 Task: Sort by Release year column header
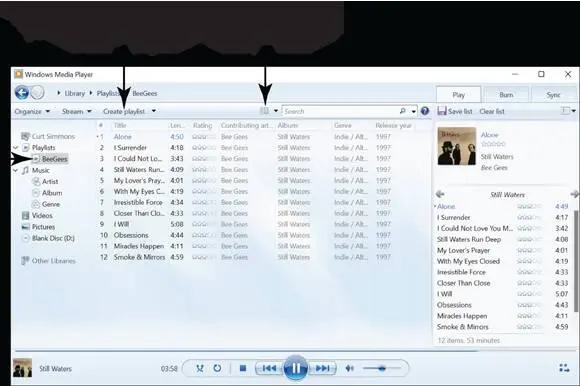(394, 125)
